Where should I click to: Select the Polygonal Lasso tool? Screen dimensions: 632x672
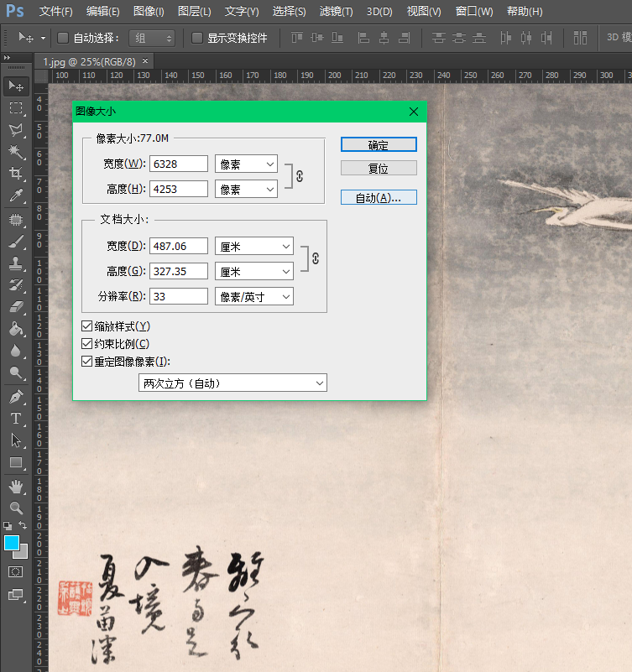(16, 129)
